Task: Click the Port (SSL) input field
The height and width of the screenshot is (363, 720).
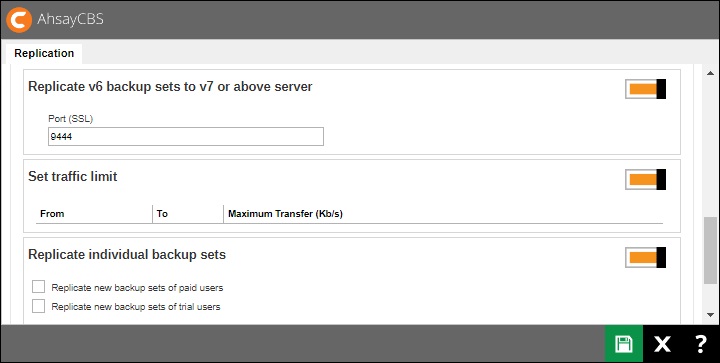Action: pyautogui.click(x=186, y=137)
